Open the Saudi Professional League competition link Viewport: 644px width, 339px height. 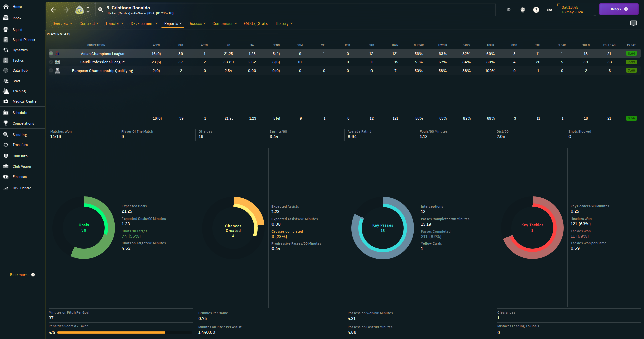pyautogui.click(x=102, y=62)
